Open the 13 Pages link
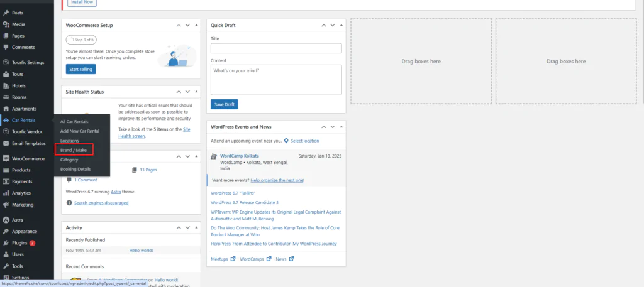 pos(148,170)
